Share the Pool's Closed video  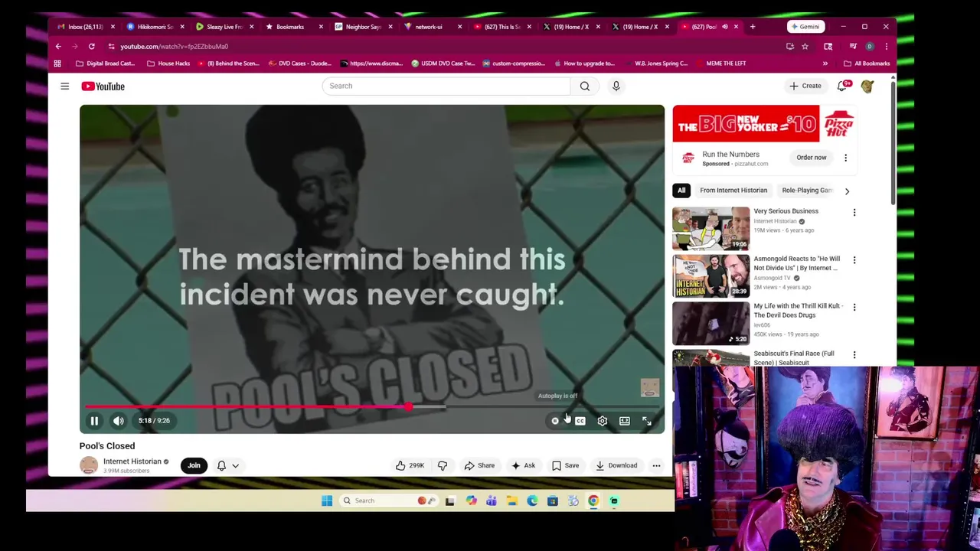479,465
